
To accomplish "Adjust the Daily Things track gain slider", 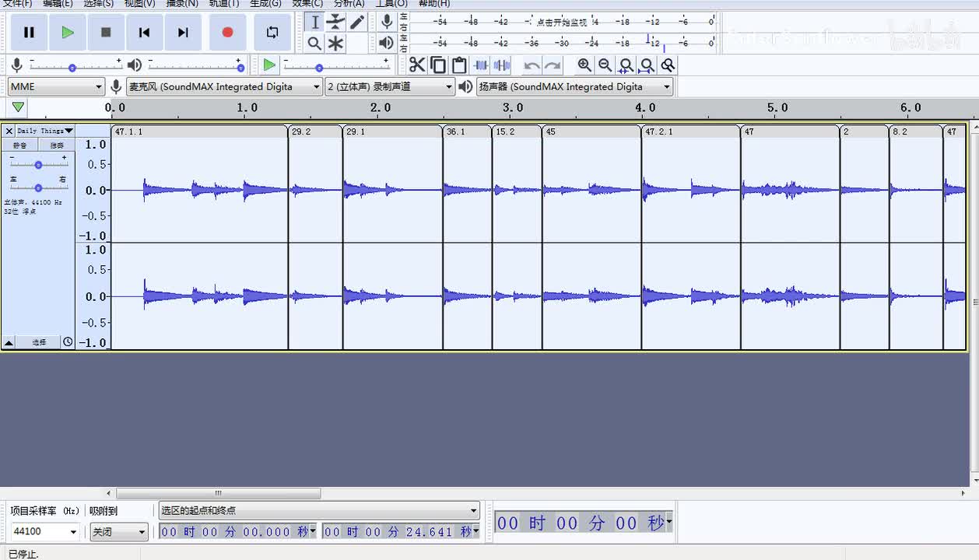I will coord(38,164).
